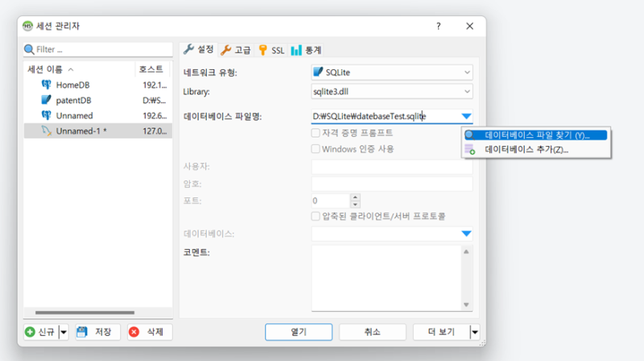Click the search icon beside 데이터베이스 파일 찾기
Screen dimensions: 644x361
(x=469, y=135)
